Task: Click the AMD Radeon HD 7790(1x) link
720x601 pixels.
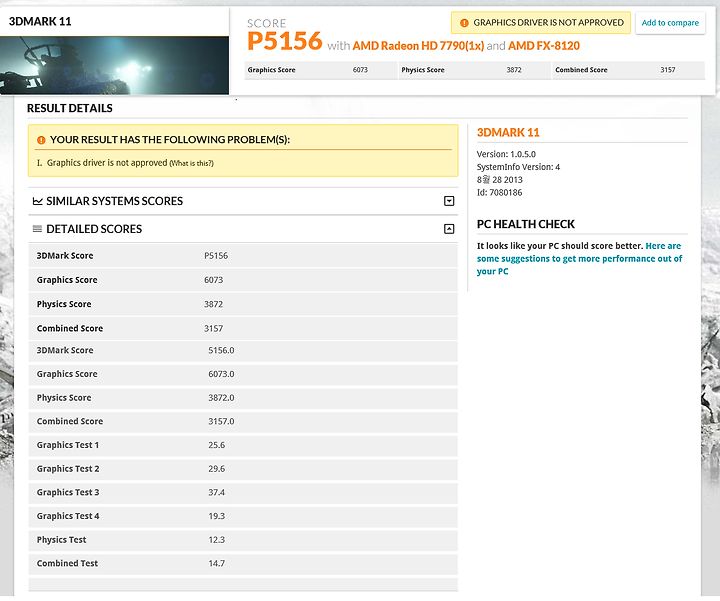Action: click(418, 45)
